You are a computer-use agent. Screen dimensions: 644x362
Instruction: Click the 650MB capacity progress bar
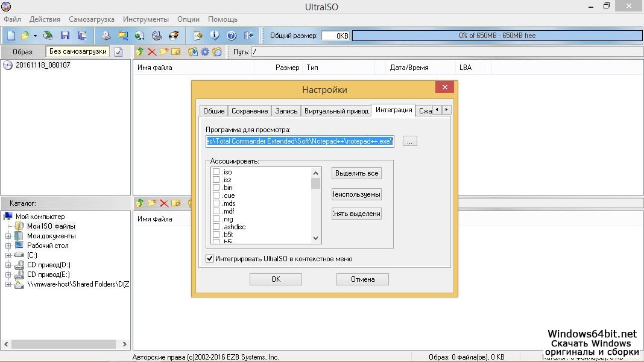(x=497, y=36)
